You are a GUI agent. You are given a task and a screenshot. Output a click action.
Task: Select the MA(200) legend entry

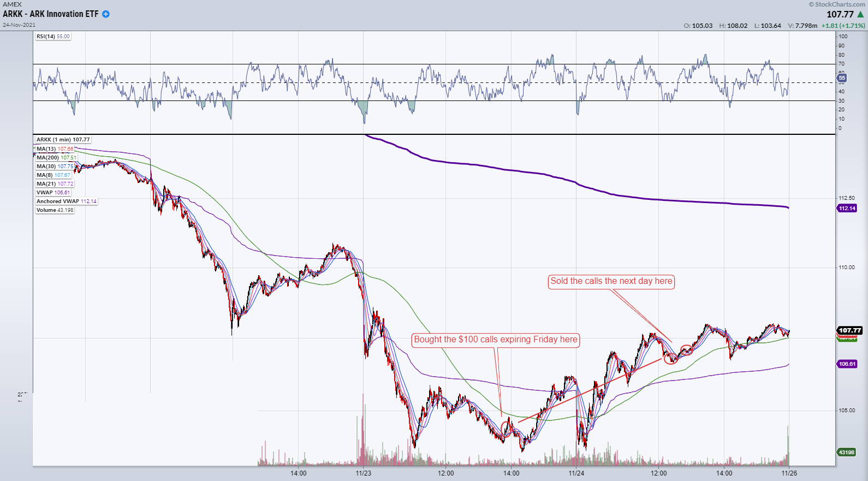(x=56, y=158)
